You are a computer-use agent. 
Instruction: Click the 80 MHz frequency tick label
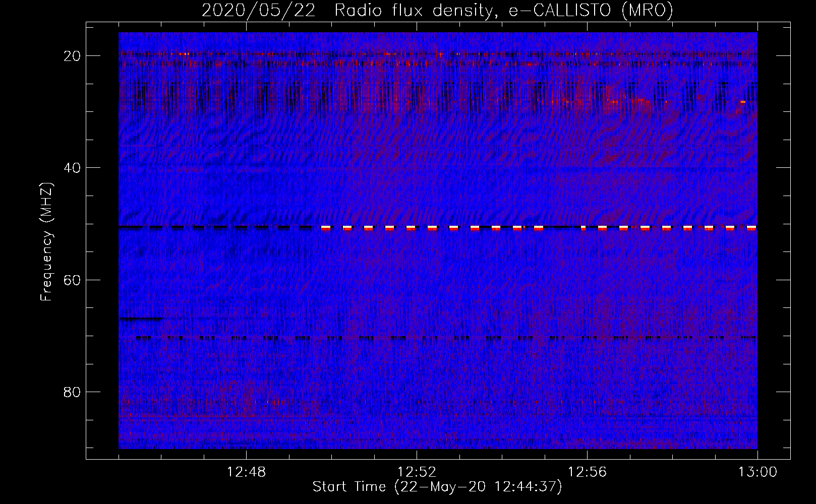coord(73,392)
